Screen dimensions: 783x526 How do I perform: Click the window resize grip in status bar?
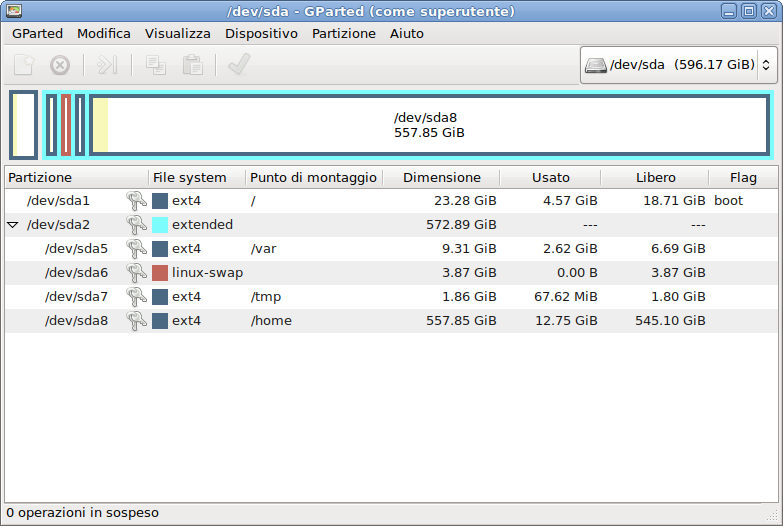772,515
